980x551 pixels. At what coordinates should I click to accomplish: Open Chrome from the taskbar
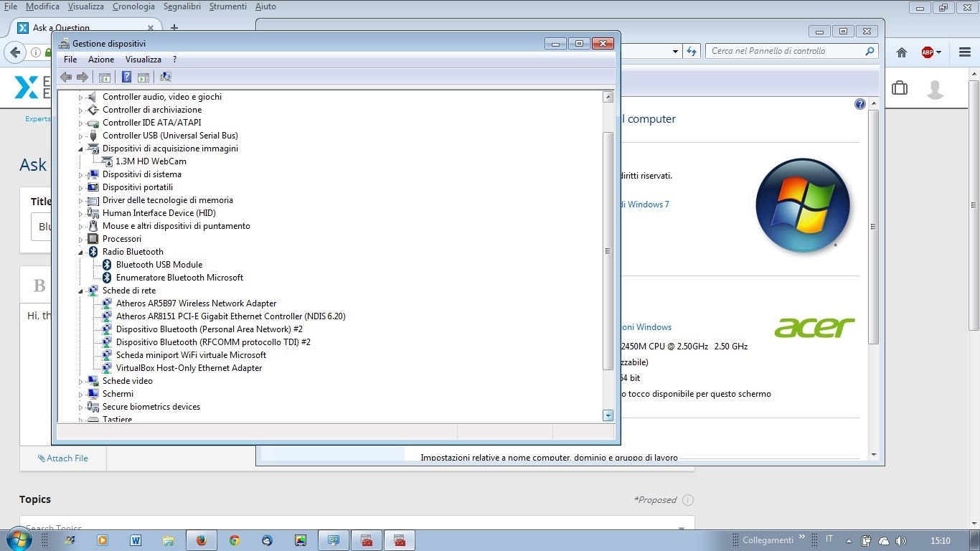[235, 541]
